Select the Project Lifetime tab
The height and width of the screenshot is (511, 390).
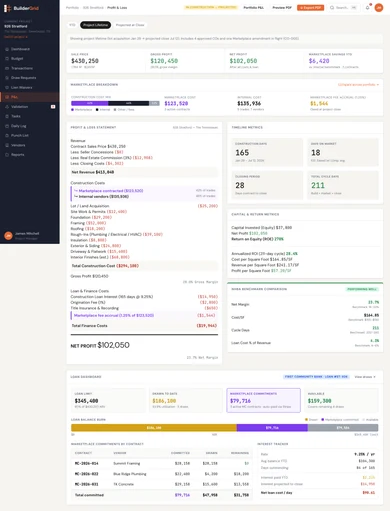[x=95, y=25]
